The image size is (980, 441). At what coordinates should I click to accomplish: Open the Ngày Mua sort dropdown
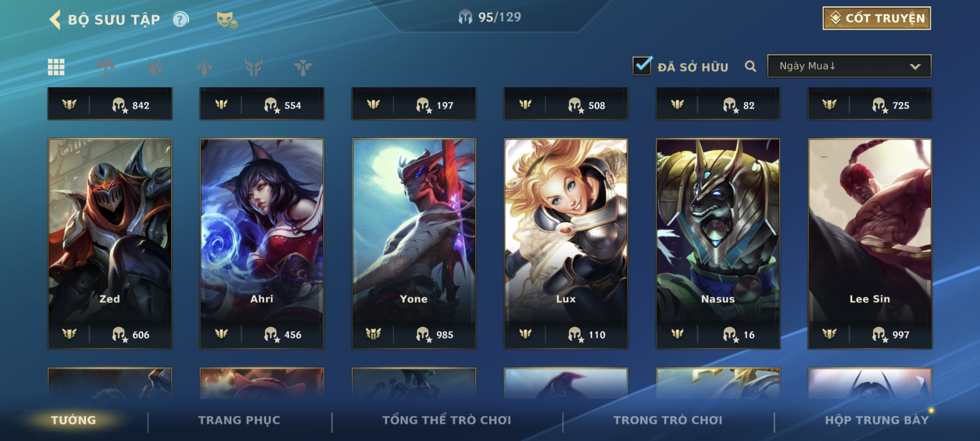click(x=849, y=66)
